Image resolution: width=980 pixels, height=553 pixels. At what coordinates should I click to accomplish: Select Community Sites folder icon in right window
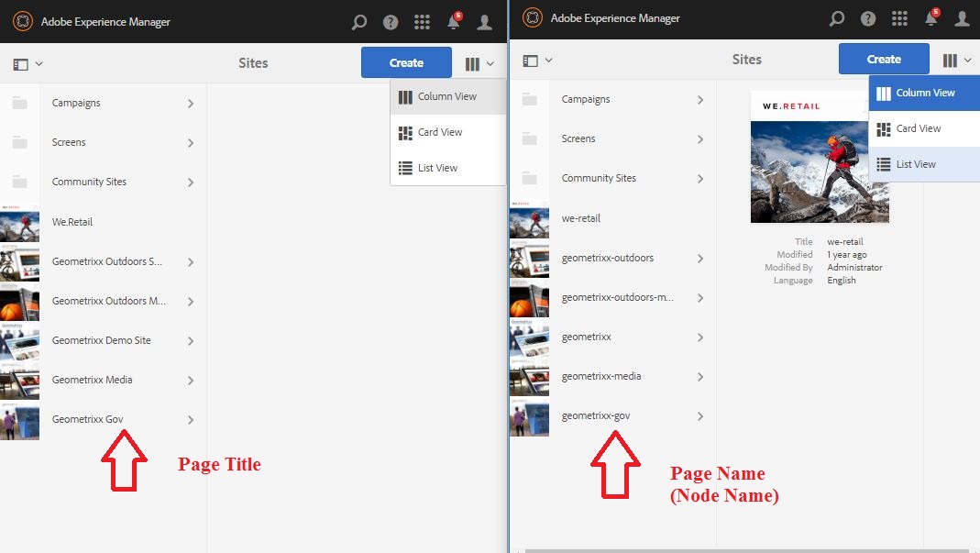click(529, 178)
